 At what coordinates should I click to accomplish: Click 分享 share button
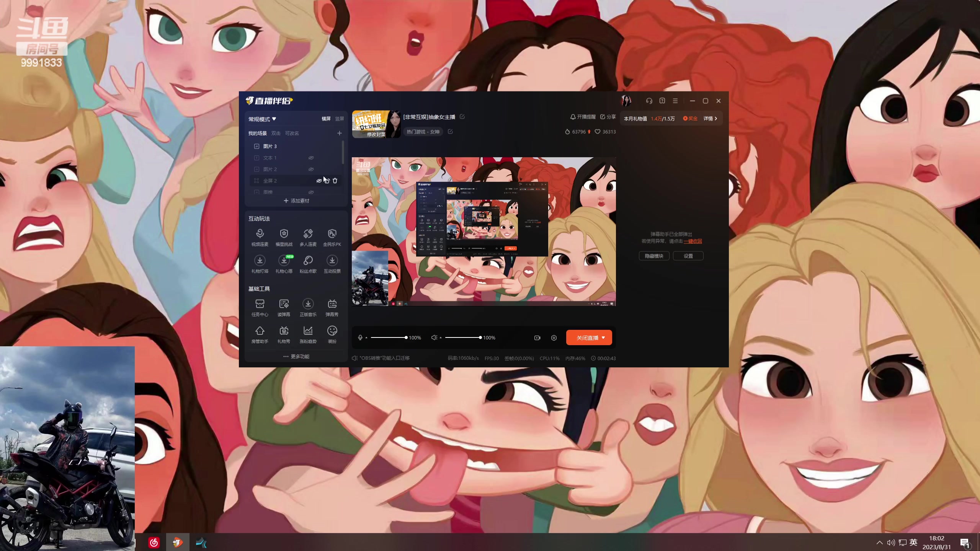608,117
